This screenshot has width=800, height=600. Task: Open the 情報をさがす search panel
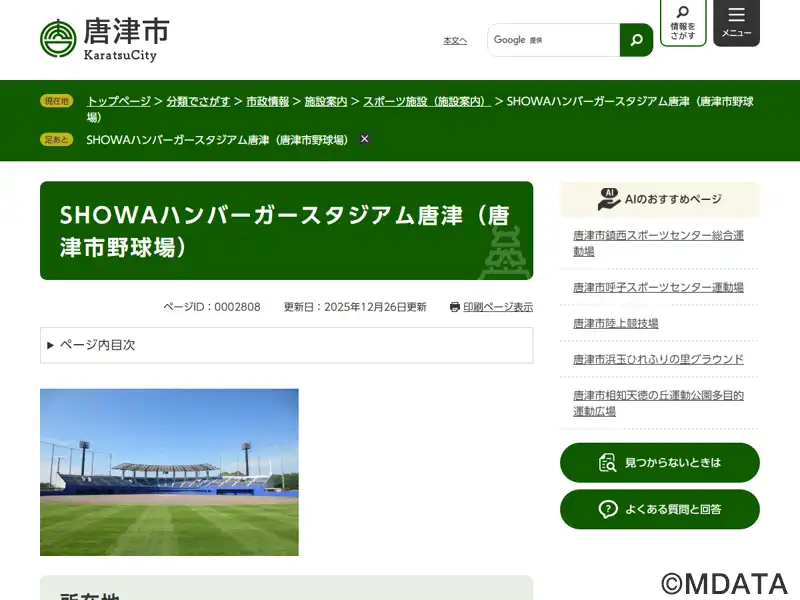pos(683,22)
